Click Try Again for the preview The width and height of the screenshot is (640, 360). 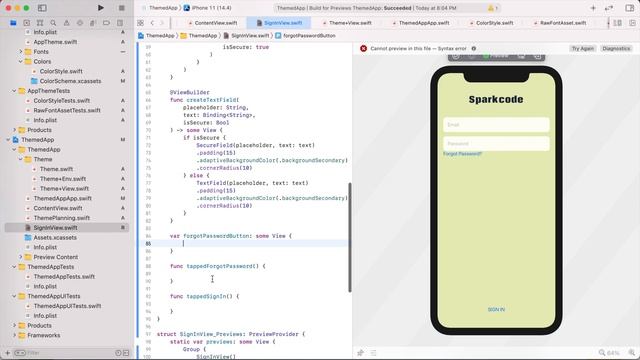pyautogui.click(x=582, y=48)
